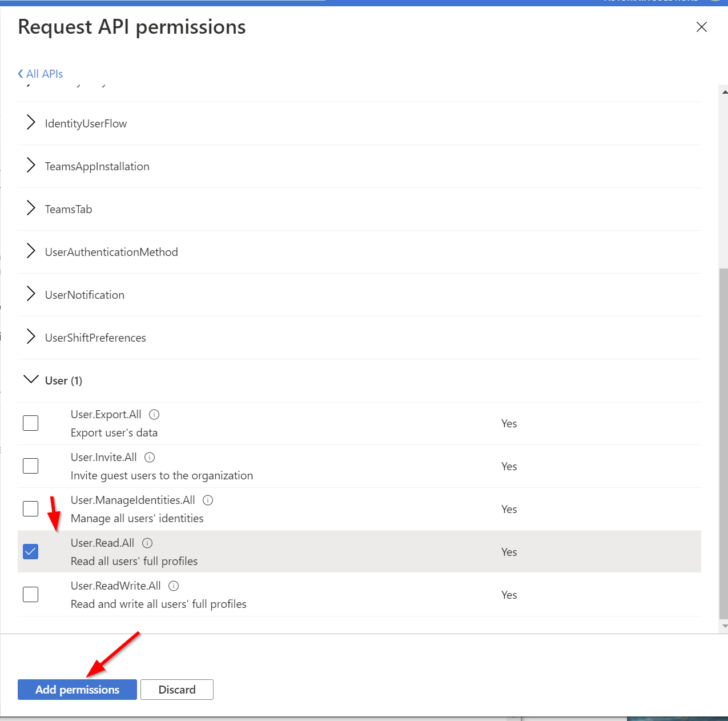Click the scrollbar down arrow
The height and width of the screenshot is (721, 728).
click(724, 626)
